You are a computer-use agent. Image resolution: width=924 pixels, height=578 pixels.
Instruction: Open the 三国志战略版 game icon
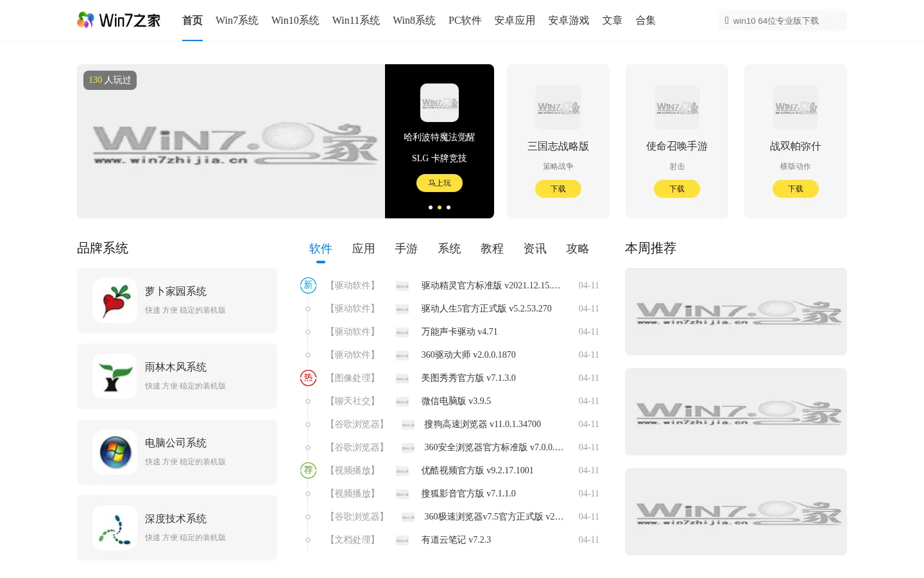click(x=558, y=107)
